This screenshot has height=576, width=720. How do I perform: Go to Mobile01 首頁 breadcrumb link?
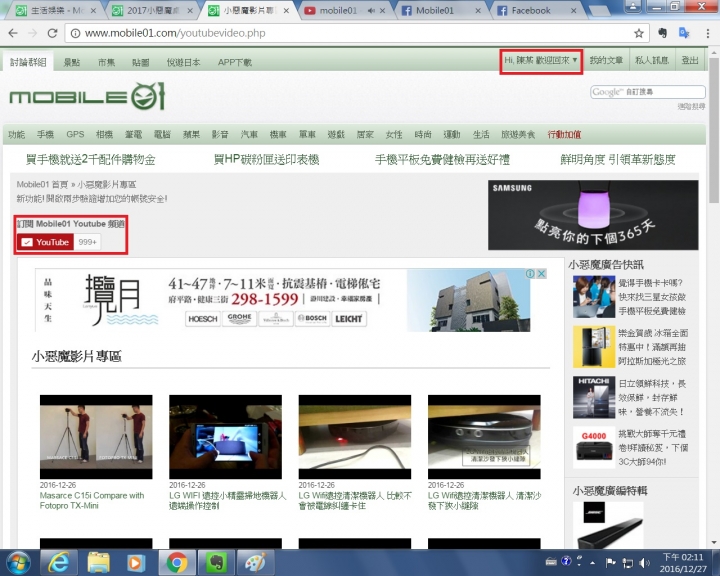(x=42, y=184)
